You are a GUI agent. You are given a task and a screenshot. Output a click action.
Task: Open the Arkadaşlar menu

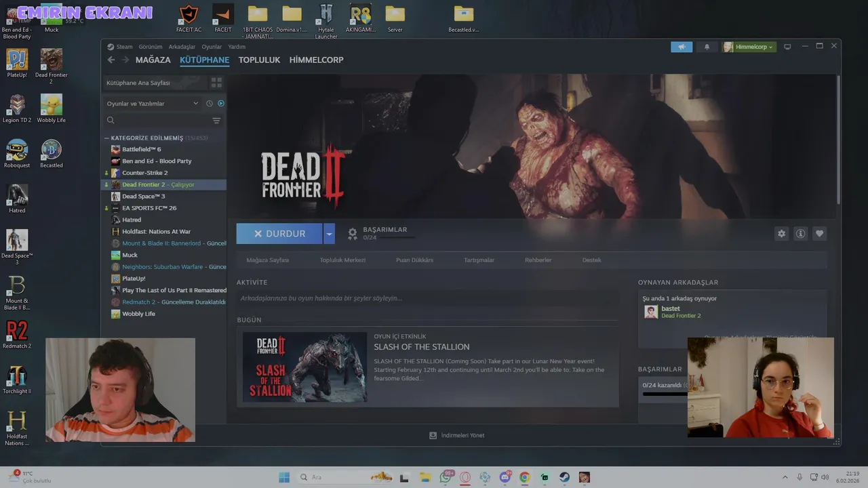182,47
